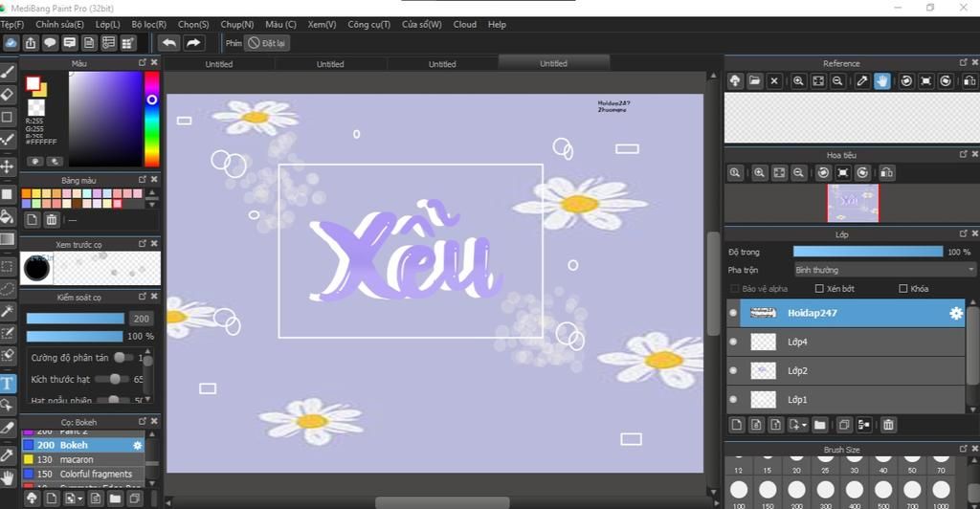Hide the Lớp4 layer
The image size is (980, 509).
tap(733, 342)
